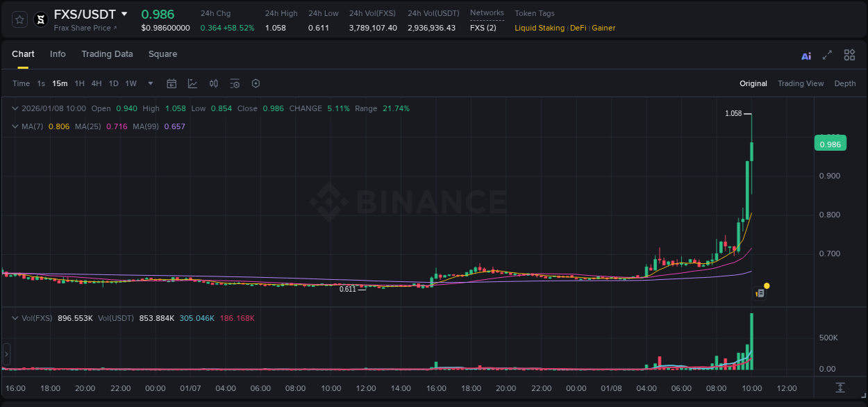The image size is (868, 407).
Task: Open chart settings via the hexagon icon
Action: (256, 83)
